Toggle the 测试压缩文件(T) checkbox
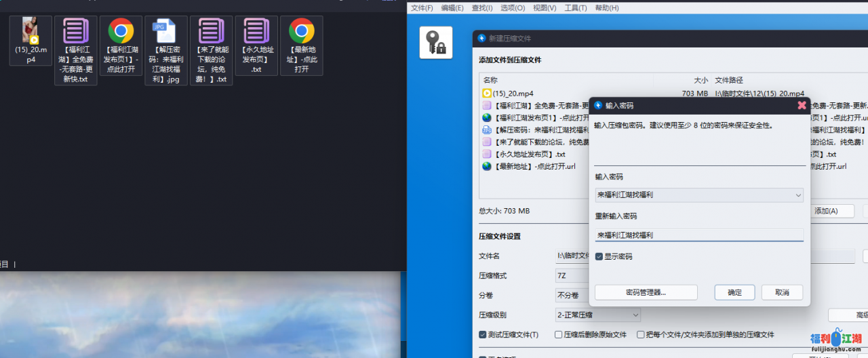 [483, 335]
